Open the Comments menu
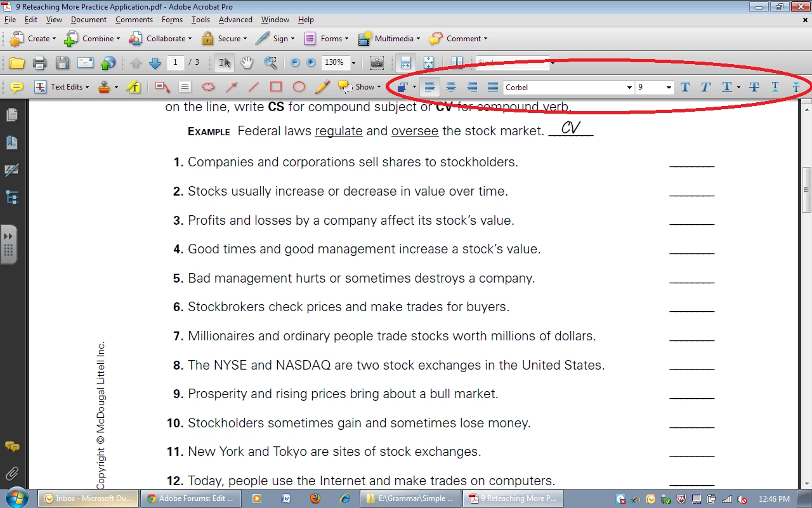This screenshot has height=508, width=812. click(134, 20)
